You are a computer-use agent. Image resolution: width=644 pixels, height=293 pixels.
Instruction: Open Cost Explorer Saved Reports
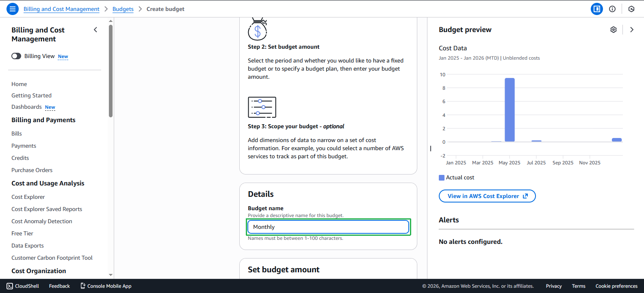pyautogui.click(x=47, y=209)
